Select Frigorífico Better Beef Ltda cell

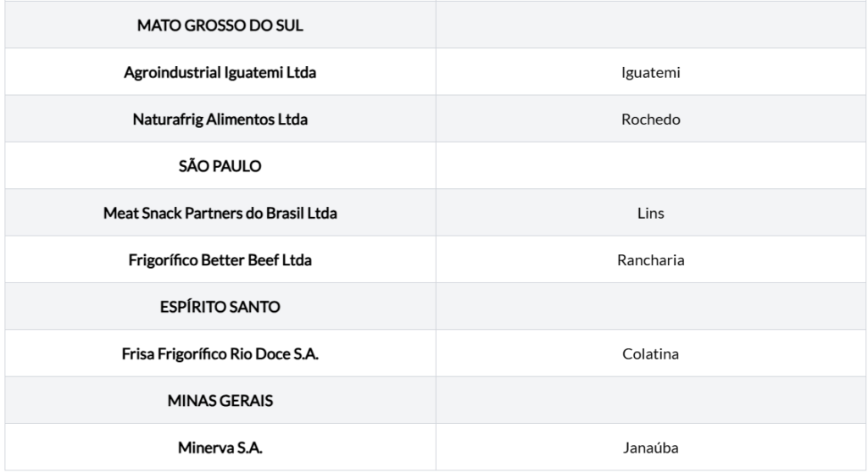point(220,259)
